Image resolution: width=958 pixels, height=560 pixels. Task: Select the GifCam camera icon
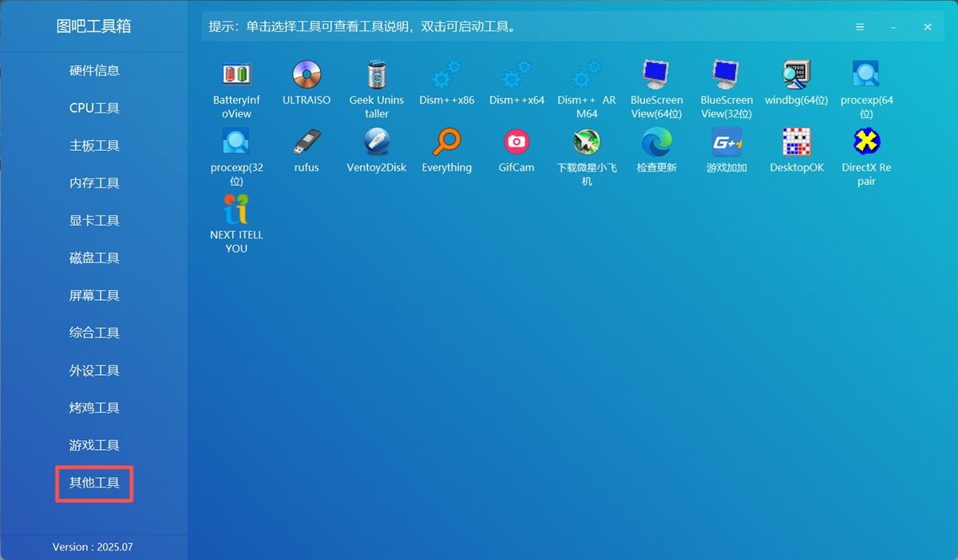click(517, 143)
